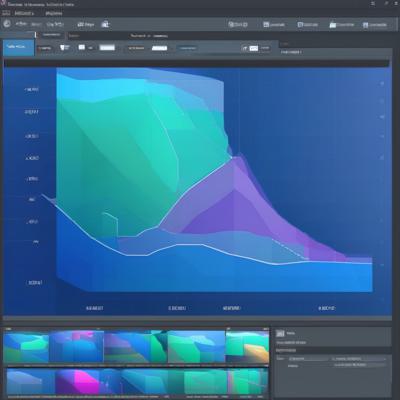This screenshot has width=400, height=400.
Task: Click the circular icon at toolbar start
Action: pyautogui.click(x=7, y=24)
